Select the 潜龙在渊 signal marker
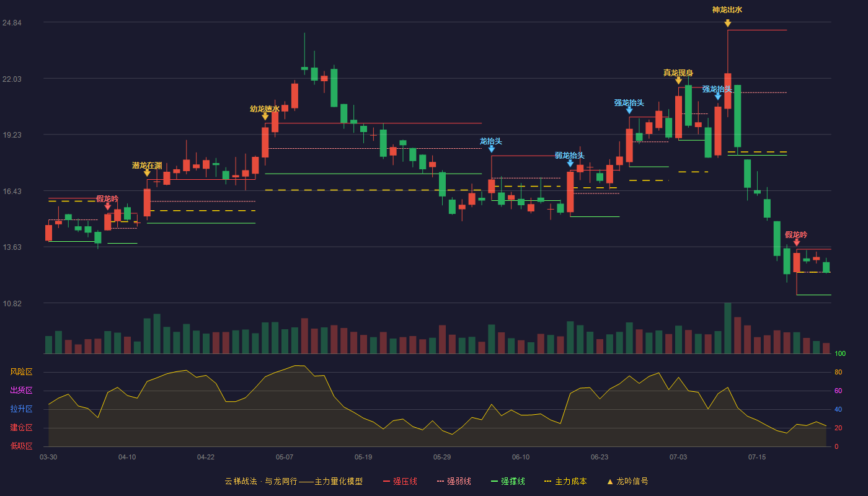The width and height of the screenshot is (868, 496). pyautogui.click(x=147, y=173)
